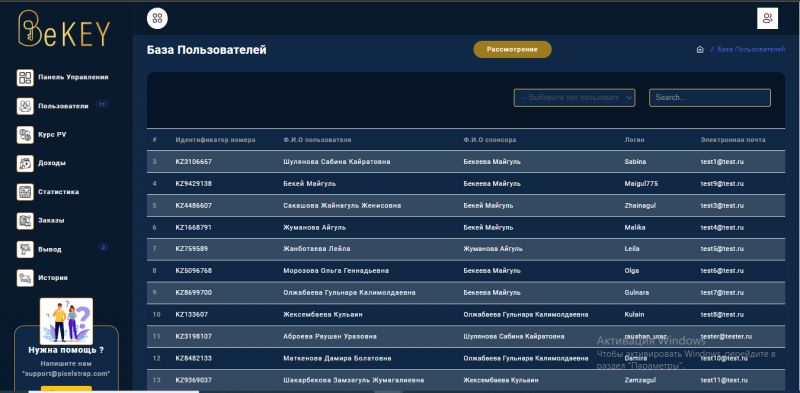Click user name Шулянова Сабина Кайратовна in row 3

337,162
